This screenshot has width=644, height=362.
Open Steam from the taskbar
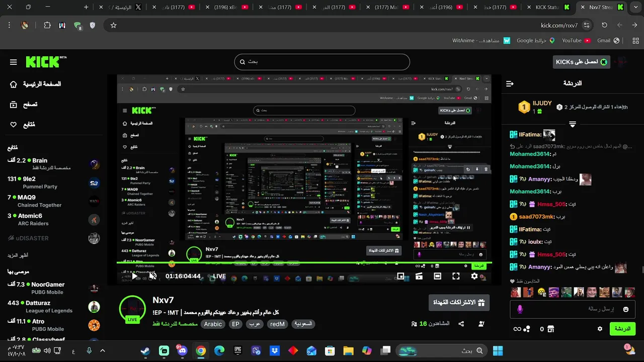145,350
